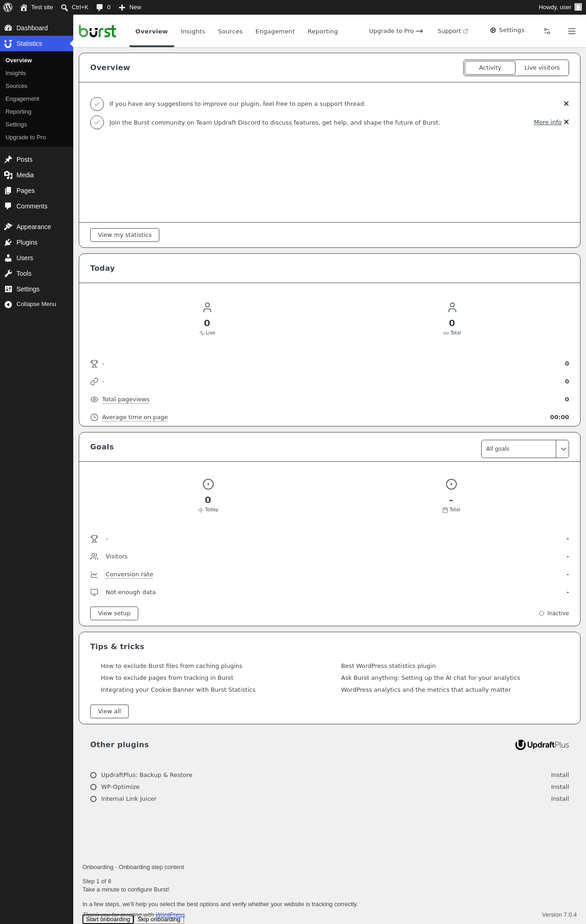This screenshot has width=586, height=924.
Task: Click View all tips button
Action: pos(109,711)
